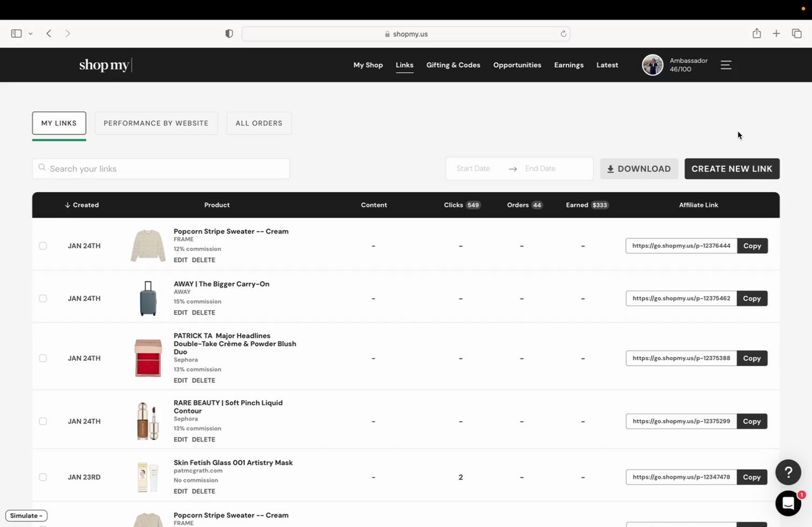Open Earnings in navigation
The width and height of the screenshot is (812, 527).
(x=569, y=65)
